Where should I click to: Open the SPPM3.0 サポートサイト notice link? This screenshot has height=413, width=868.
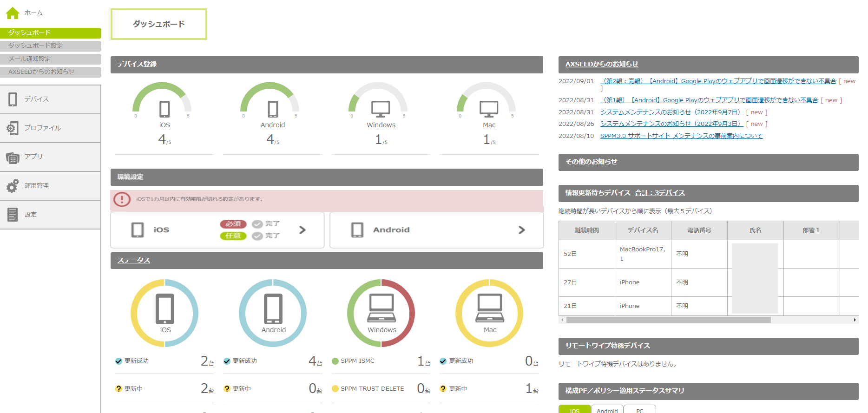(682, 136)
